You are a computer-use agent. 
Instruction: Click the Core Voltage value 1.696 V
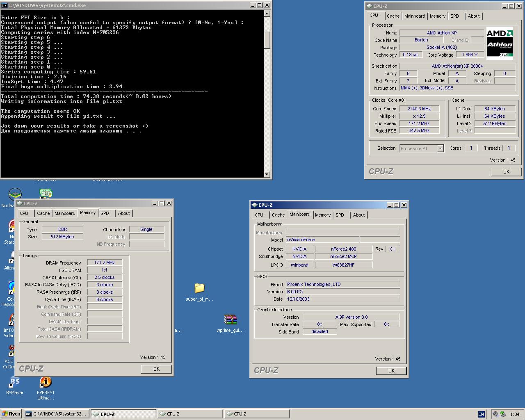pos(470,55)
